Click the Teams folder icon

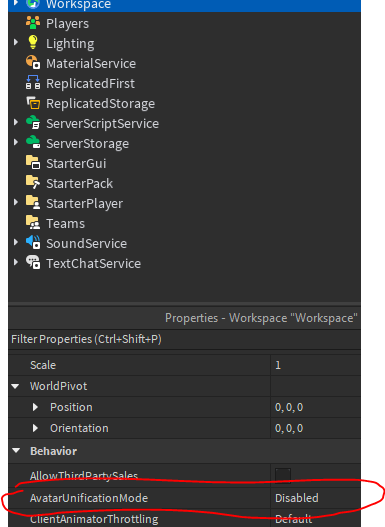(x=33, y=223)
